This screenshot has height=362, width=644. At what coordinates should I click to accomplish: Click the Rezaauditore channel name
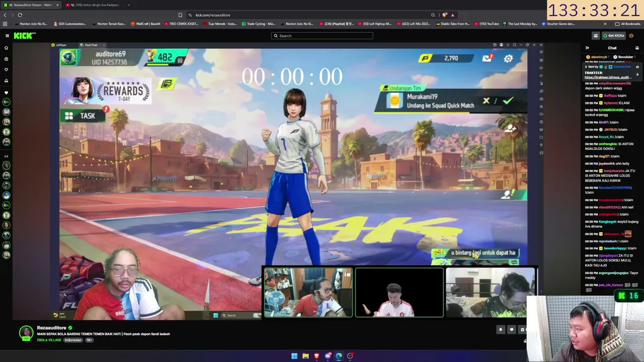point(51,328)
